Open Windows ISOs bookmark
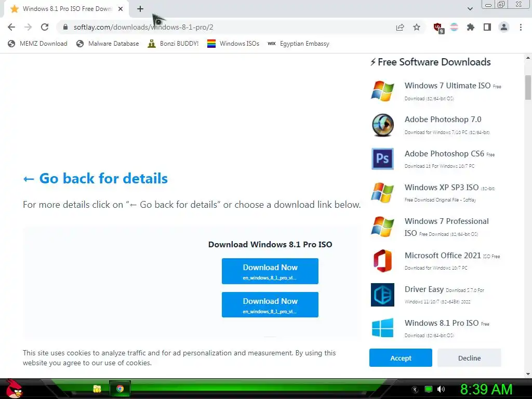Screen dimensions: 532x399 (233, 44)
